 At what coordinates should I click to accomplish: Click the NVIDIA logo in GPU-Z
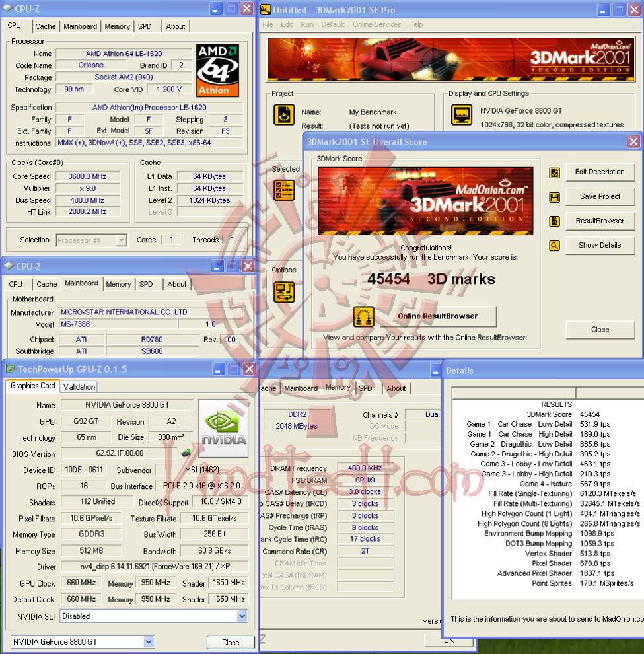(x=223, y=428)
